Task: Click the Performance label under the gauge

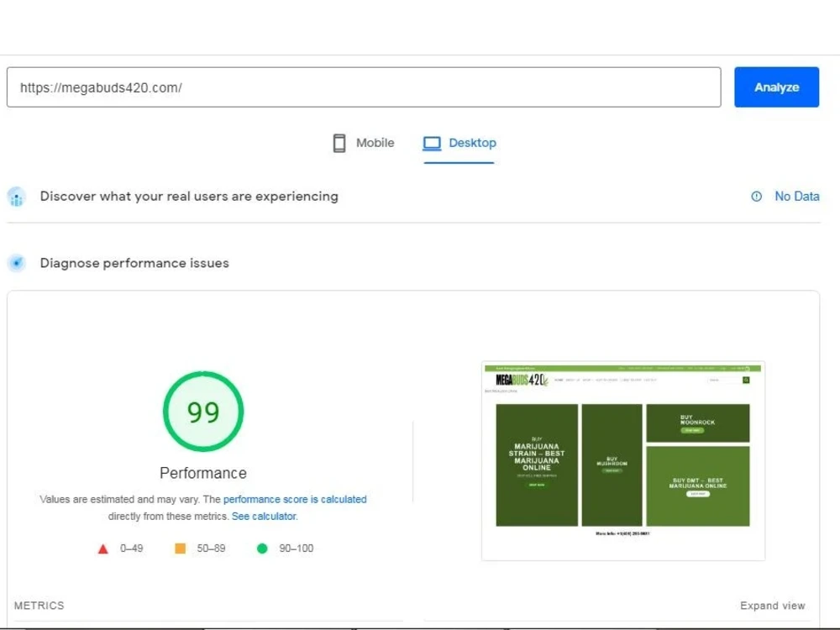Action: (x=203, y=473)
